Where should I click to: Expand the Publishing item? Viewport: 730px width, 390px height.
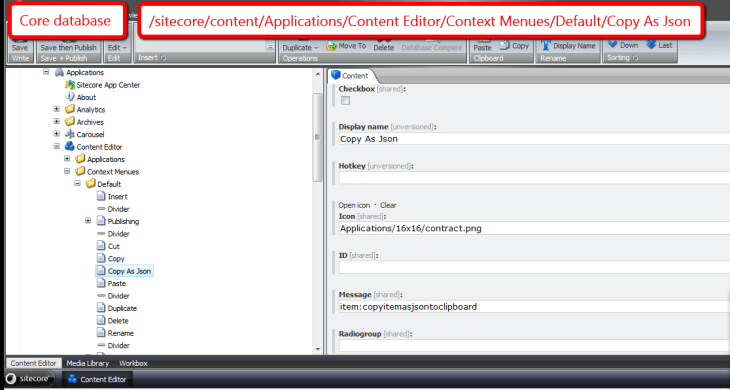pyautogui.click(x=88, y=221)
